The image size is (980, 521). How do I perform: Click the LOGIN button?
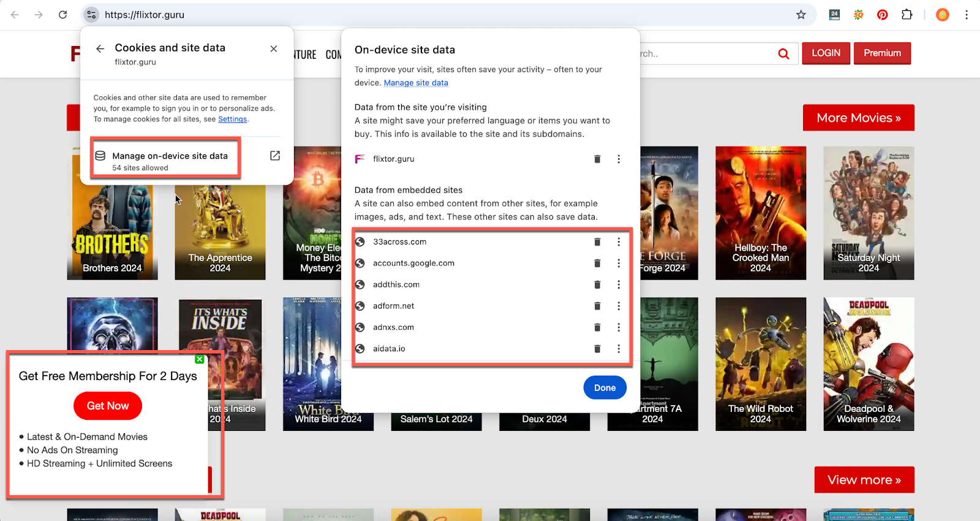click(826, 53)
